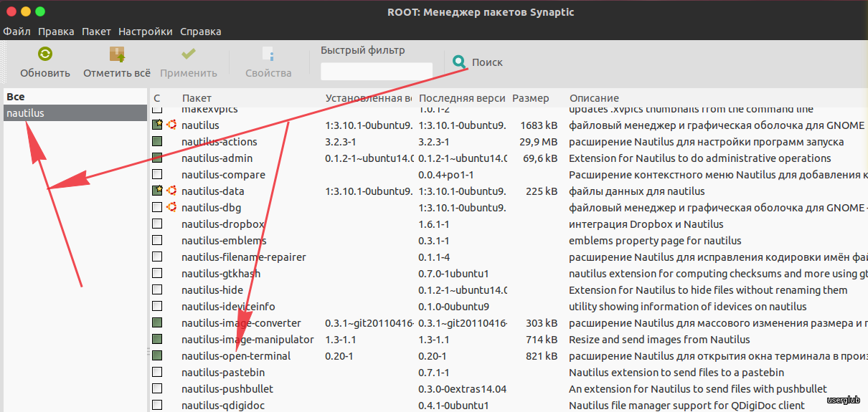
Task: Click version 0.7.0-1ubuntu1 cell
Action: pos(453,274)
